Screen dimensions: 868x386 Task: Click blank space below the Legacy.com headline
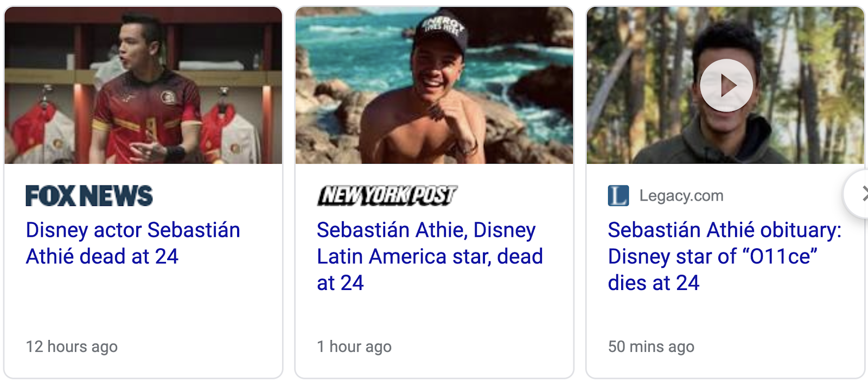click(x=725, y=317)
